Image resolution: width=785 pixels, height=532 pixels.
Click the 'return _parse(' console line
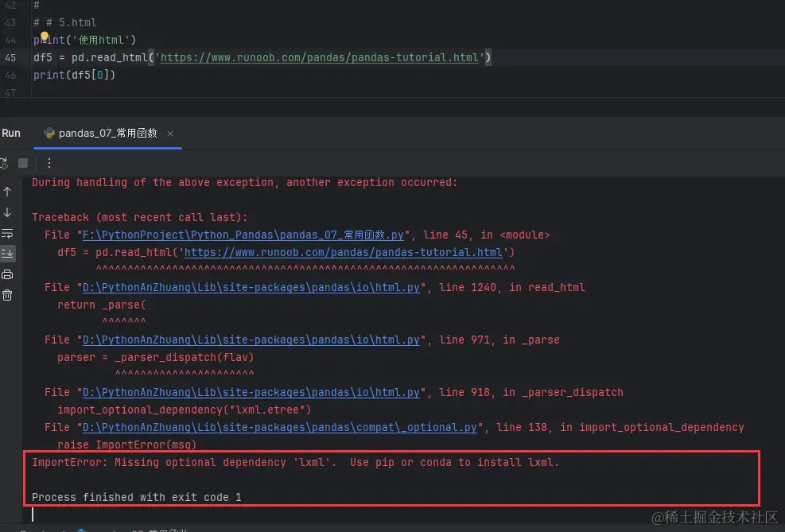click(x=102, y=305)
